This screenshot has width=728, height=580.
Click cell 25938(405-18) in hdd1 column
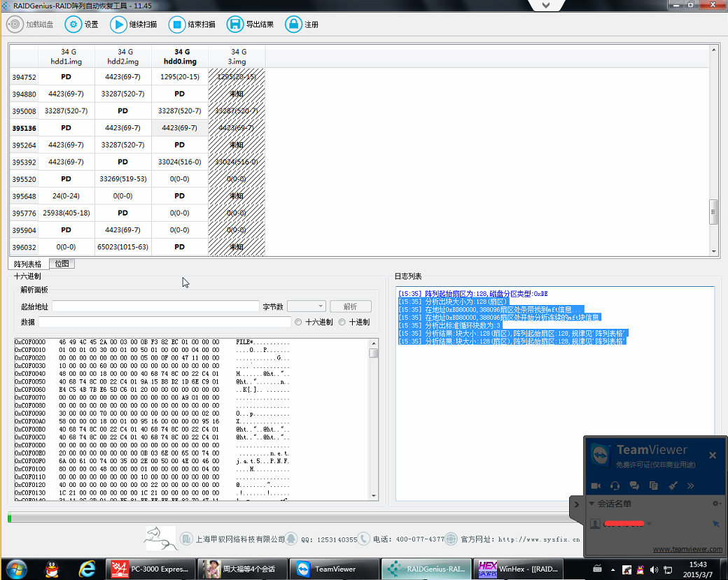tap(66, 213)
